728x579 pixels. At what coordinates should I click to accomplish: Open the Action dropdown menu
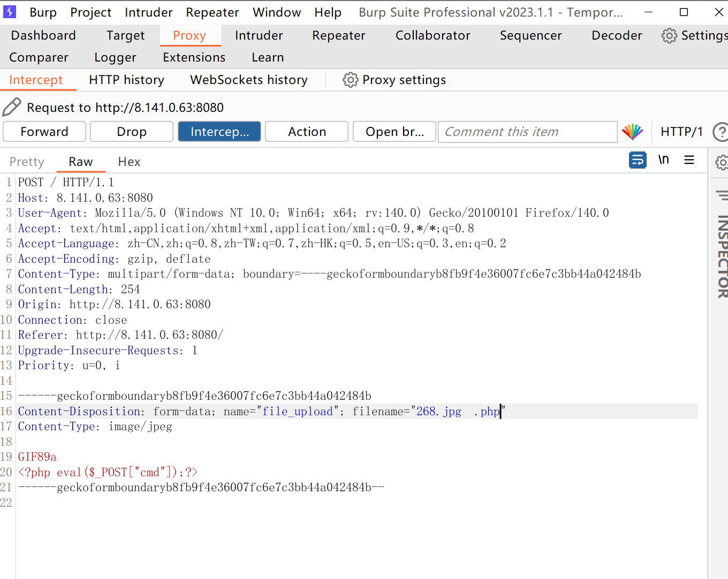coord(307,132)
